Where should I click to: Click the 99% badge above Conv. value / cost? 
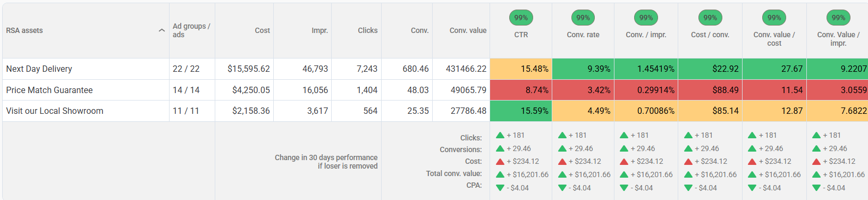[x=774, y=18]
